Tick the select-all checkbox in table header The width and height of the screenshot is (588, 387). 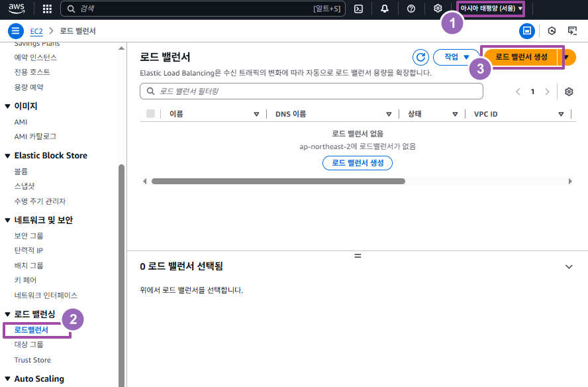150,114
